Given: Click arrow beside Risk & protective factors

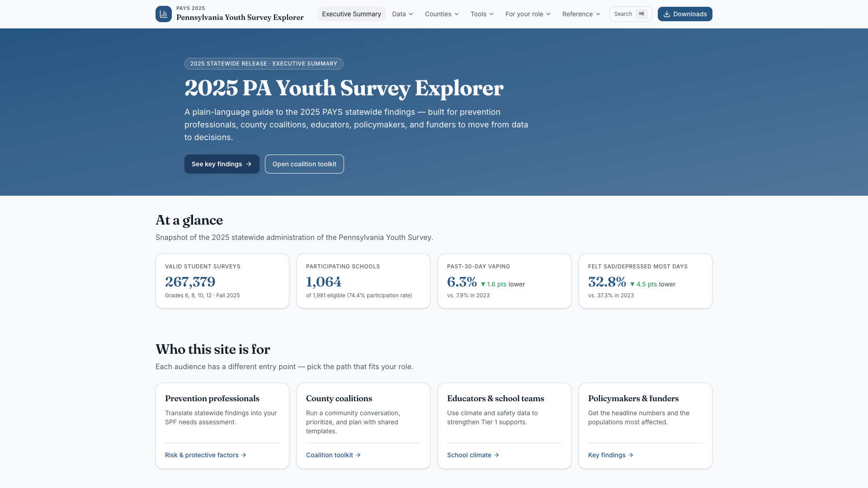Looking at the screenshot, I should click(244, 455).
